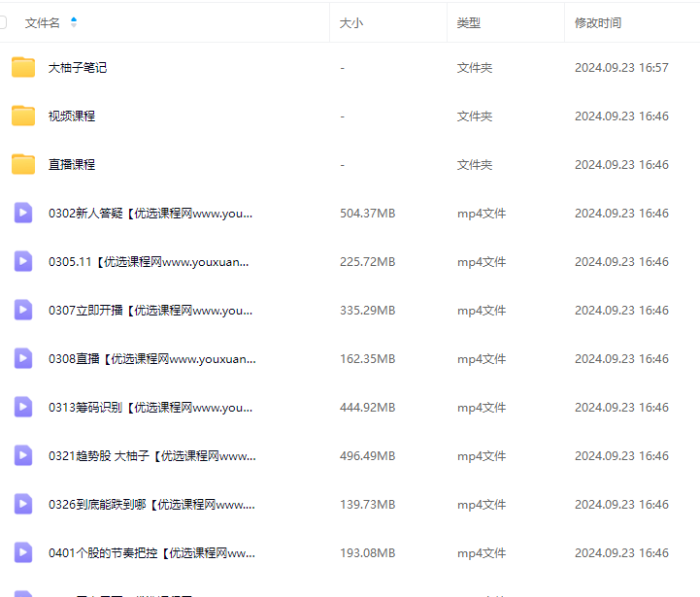Click video icon of 0401个股的节奏把控 file
This screenshot has height=597, width=700.
tap(23, 552)
